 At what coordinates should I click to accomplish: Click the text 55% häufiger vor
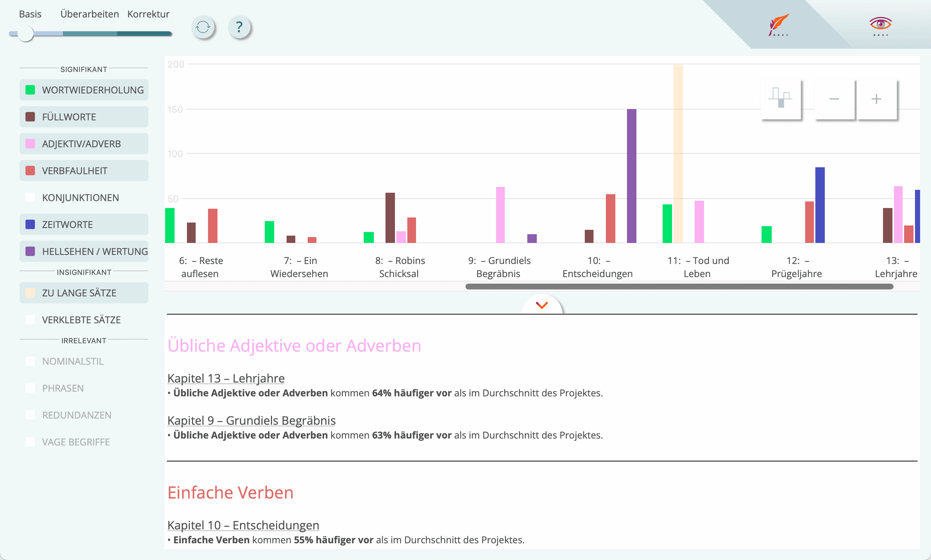(333, 540)
